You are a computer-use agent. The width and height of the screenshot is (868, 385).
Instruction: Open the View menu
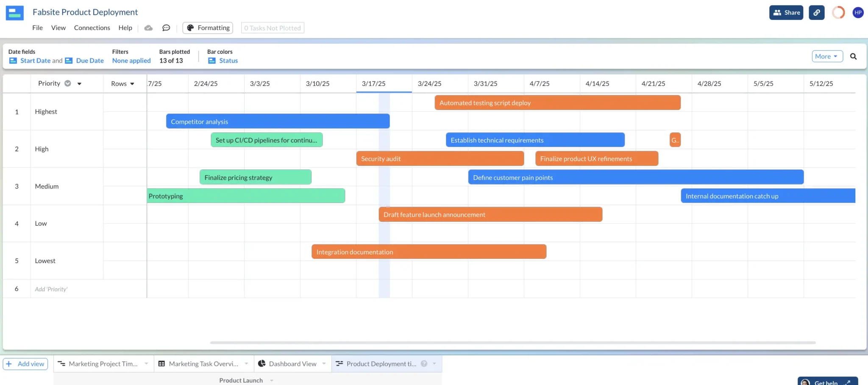click(58, 28)
